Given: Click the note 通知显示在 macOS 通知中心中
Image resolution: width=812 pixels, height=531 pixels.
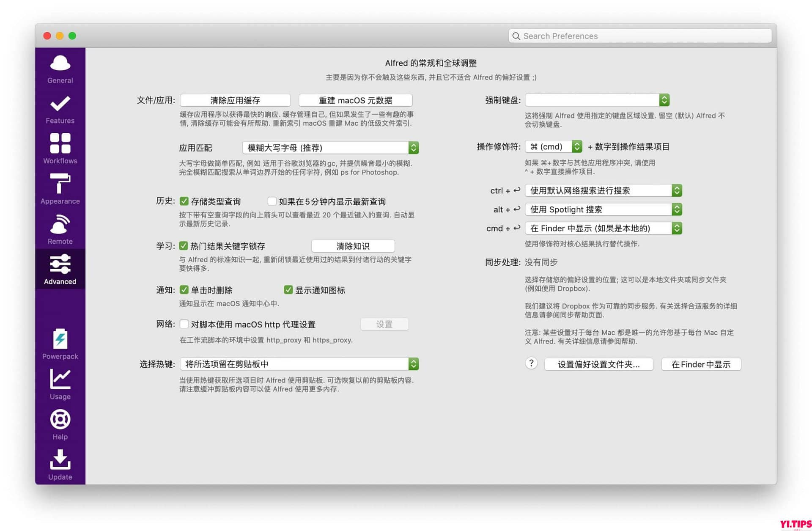Looking at the screenshot, I should 229,303.
